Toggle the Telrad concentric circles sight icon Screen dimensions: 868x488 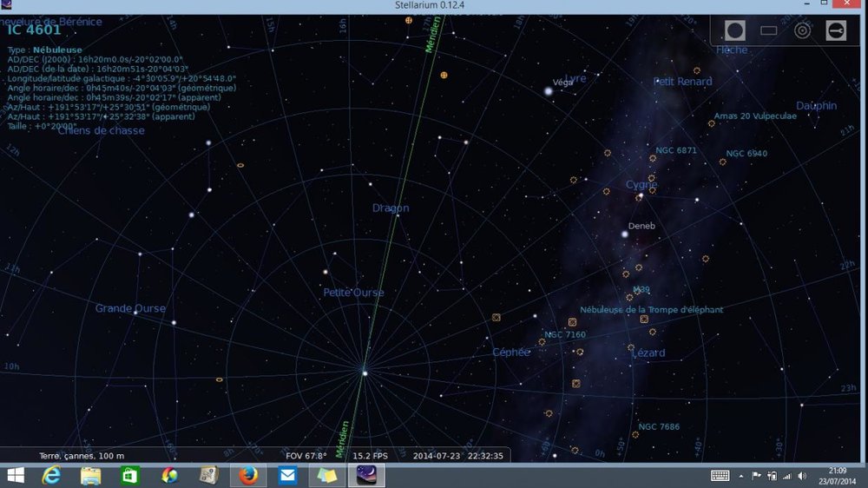click(802, 30)
